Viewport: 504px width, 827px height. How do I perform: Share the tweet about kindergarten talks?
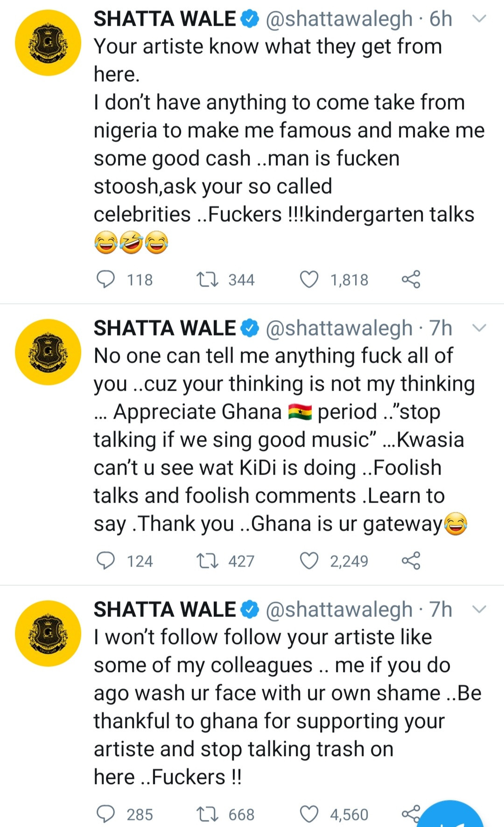point(411,279)
